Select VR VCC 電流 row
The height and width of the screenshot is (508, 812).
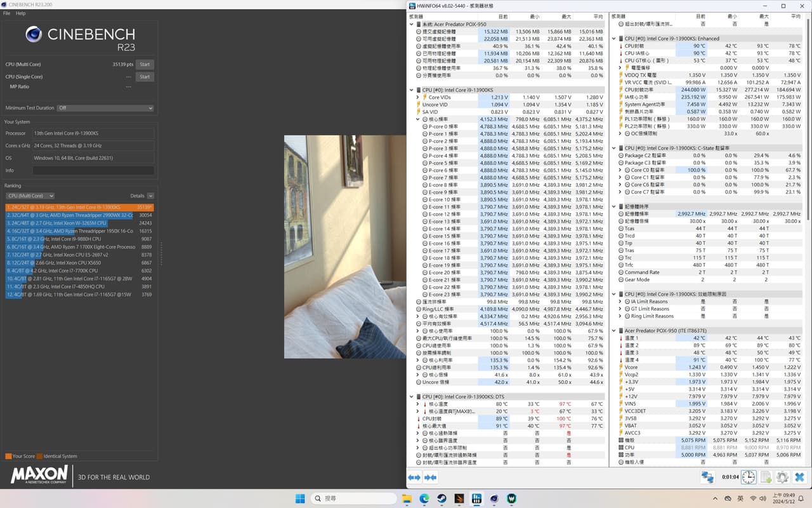click(x=707, y=83)
